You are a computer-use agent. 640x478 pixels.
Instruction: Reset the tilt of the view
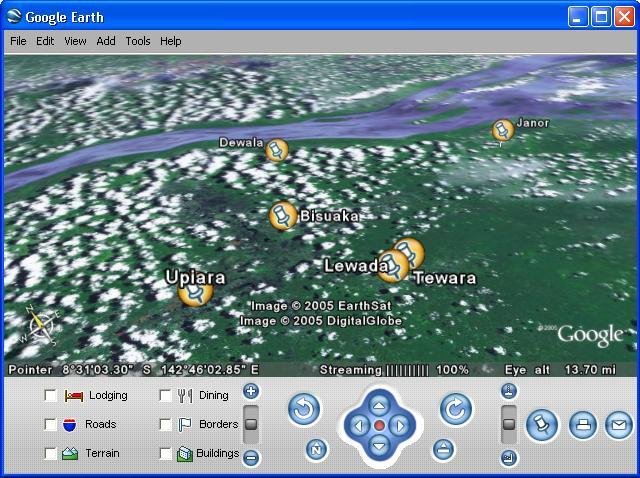pyautogui.click(x=443, y=450)
